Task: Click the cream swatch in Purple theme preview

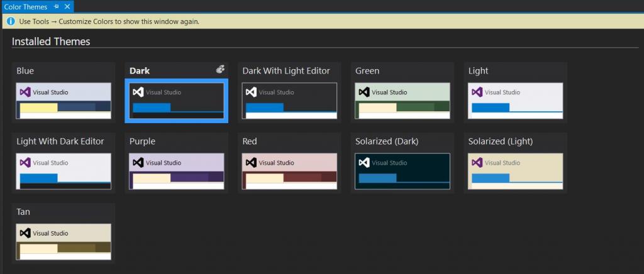Action: click(x=152, y=178)
